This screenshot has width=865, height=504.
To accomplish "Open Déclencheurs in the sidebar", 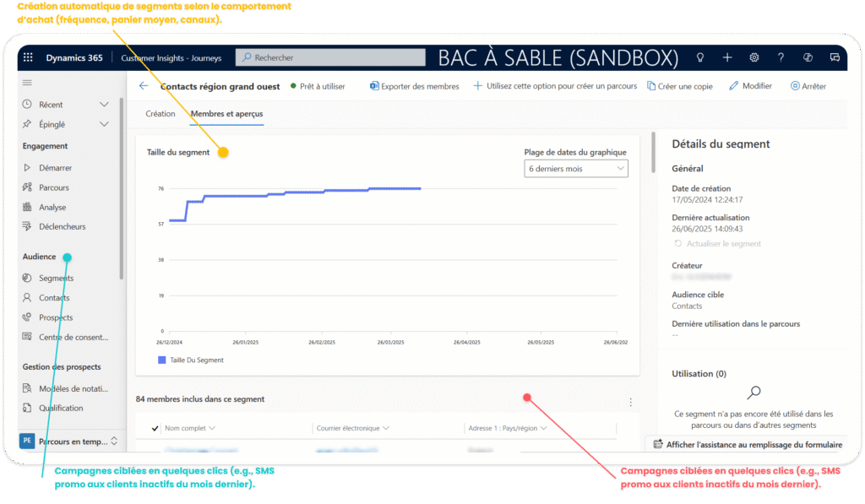I will 62,226.
